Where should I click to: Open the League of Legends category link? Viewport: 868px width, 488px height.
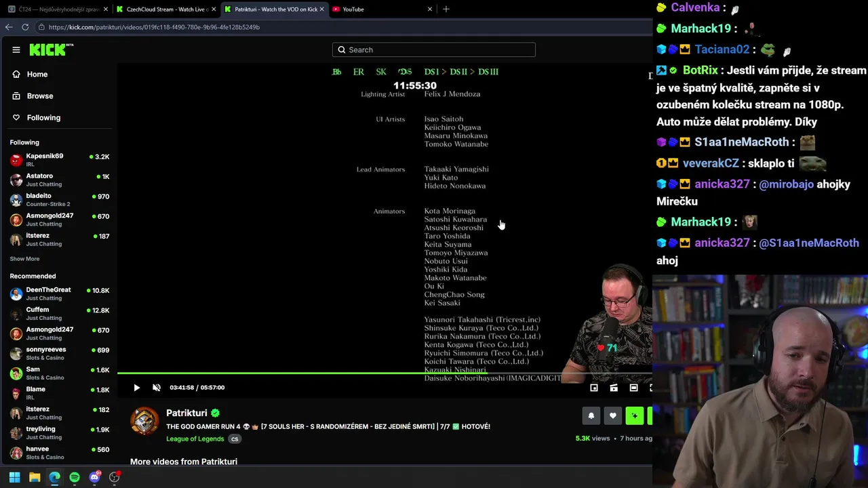coord(195,439)
